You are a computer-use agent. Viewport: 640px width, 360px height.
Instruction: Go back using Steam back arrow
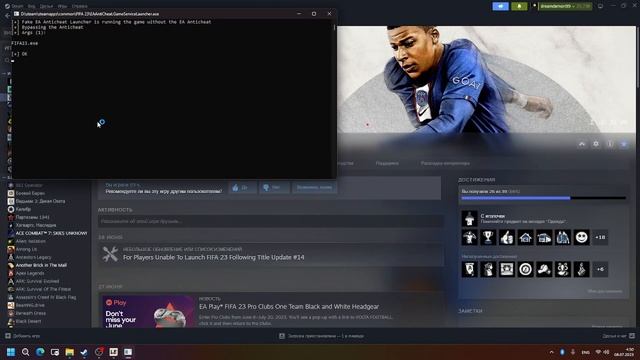pos(7,16)
